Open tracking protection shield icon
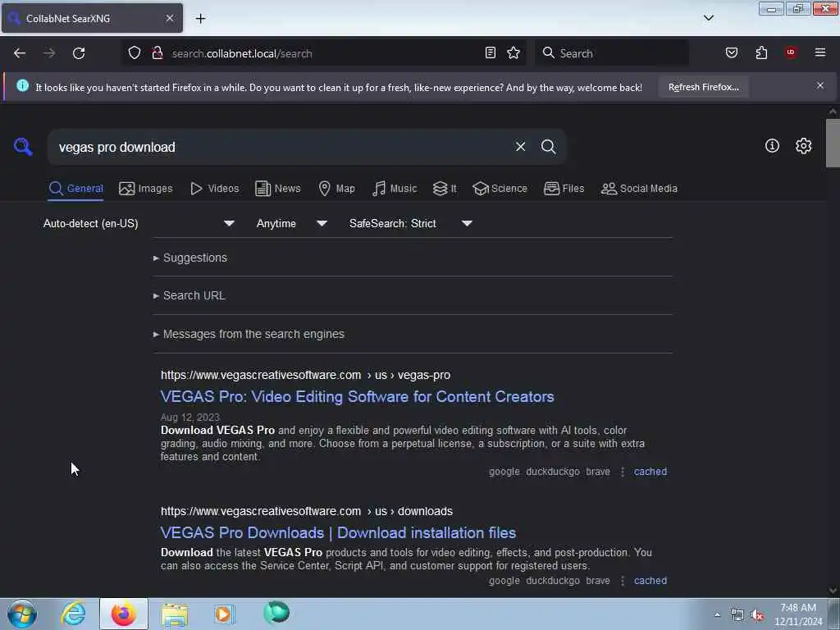The height and width of the screenshot is (630, 840). pos(135,52)
